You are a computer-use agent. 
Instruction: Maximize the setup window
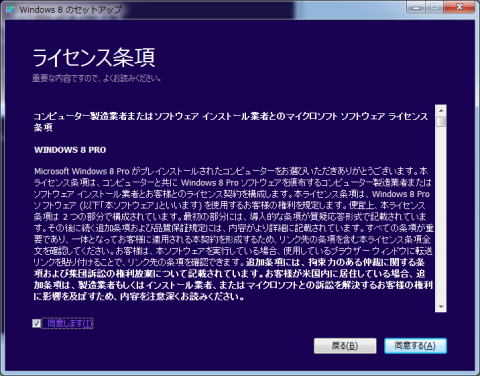click(x=434, y=7)
